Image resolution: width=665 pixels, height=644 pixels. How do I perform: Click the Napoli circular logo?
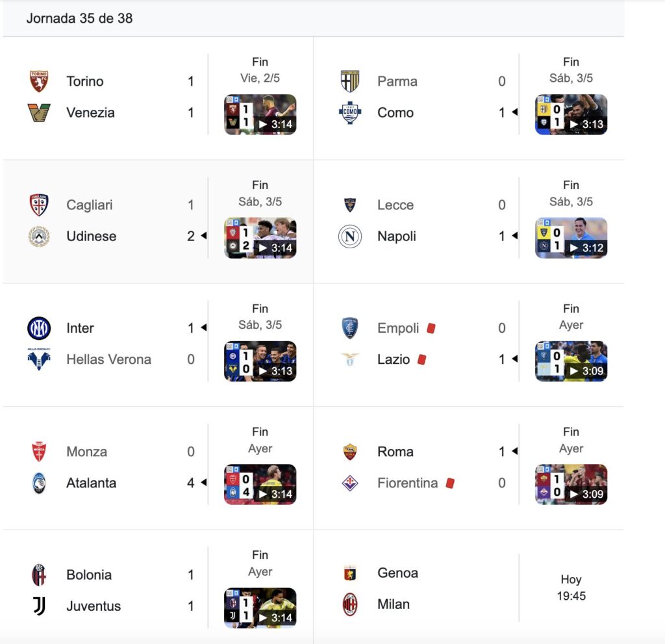point(350,236)
